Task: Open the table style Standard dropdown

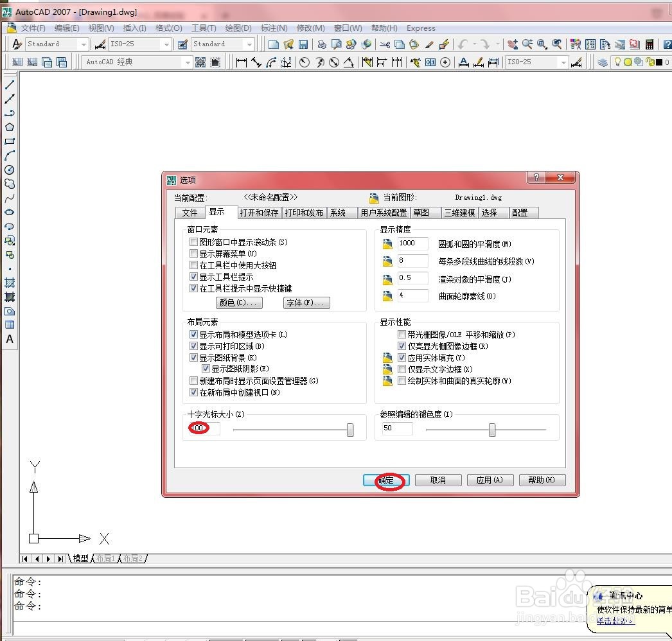Action: click(249, 44)
